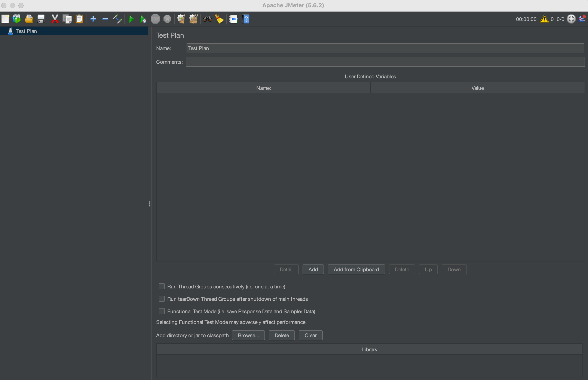588x380 pixels.
Task: Collapse all with the minus icon
Action: coord(105,19)
